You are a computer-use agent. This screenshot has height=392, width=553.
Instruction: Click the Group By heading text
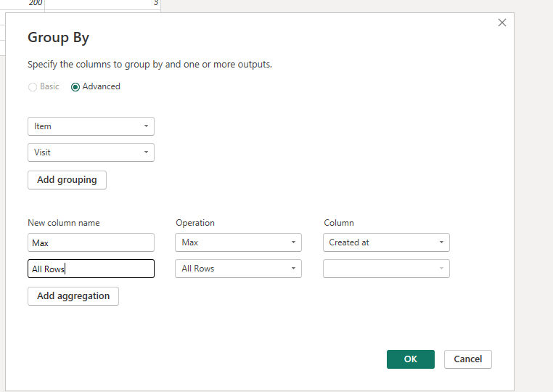(x=59, y=38)
